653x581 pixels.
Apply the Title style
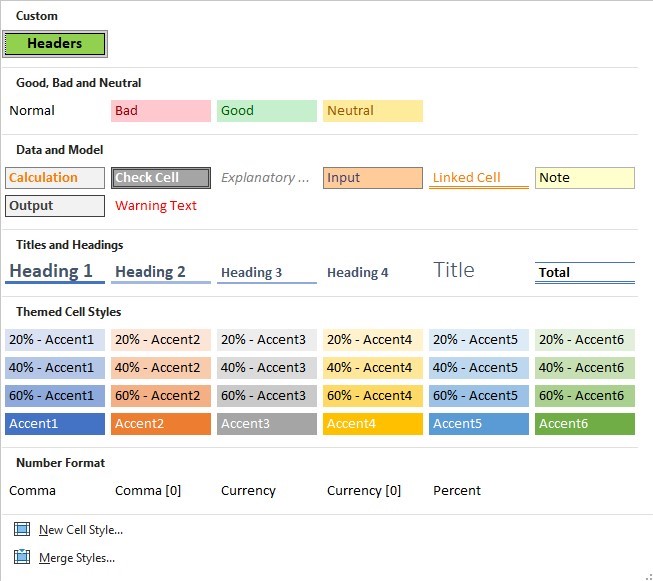click(x=454, y=270)
